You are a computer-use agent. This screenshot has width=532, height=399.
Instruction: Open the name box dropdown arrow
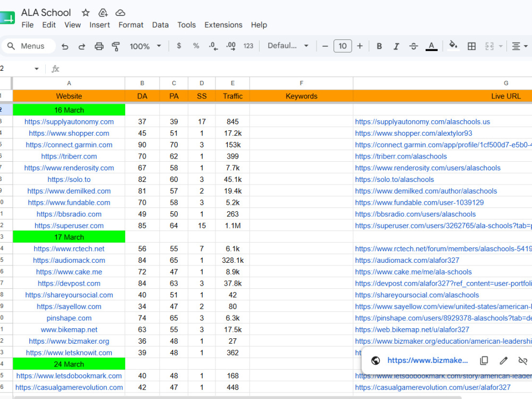tap(36, 69)
